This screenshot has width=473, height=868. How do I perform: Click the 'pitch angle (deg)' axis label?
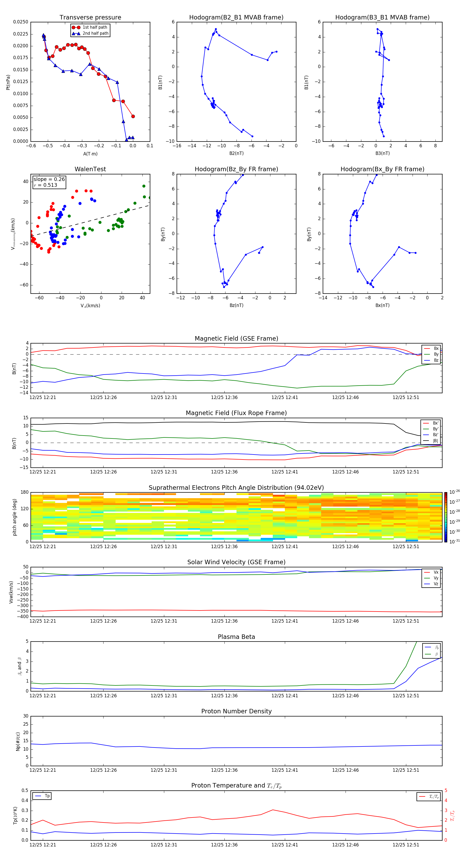[x=14, y=517]
